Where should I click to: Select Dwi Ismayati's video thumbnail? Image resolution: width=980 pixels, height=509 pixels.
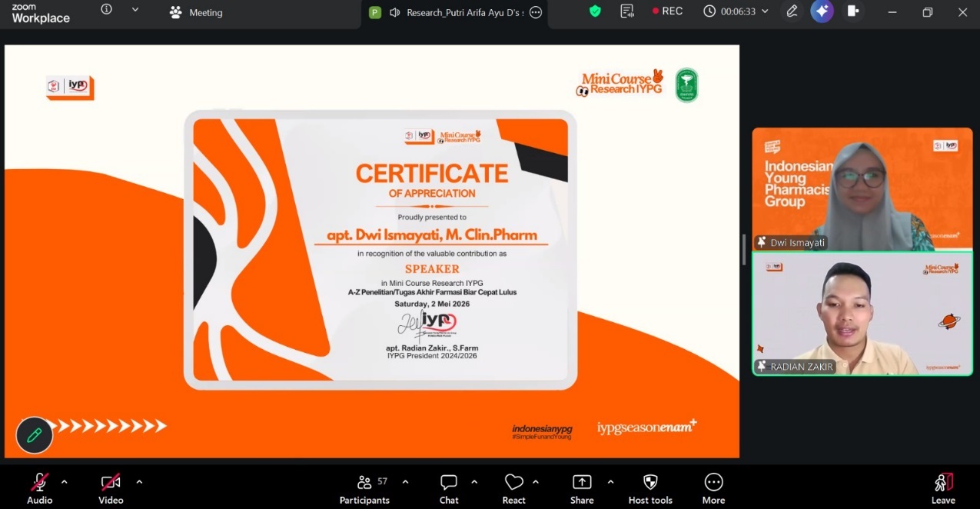[862, 189]
